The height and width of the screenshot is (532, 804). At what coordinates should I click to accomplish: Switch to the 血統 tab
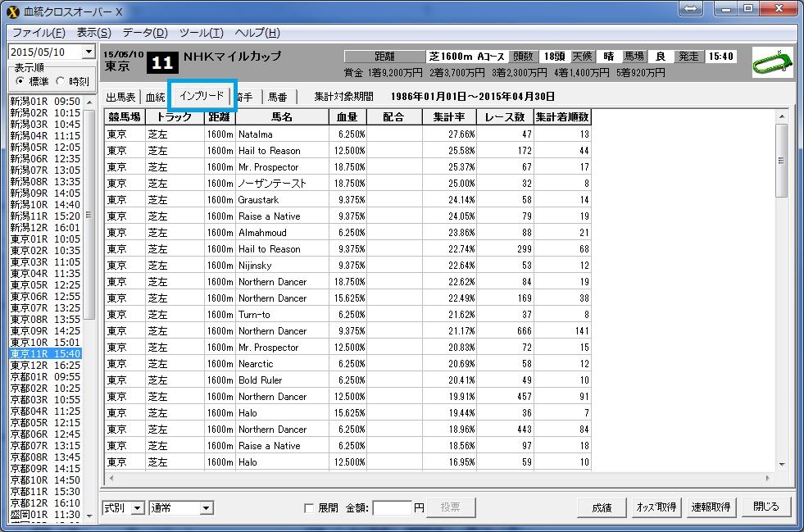(156, 97)
